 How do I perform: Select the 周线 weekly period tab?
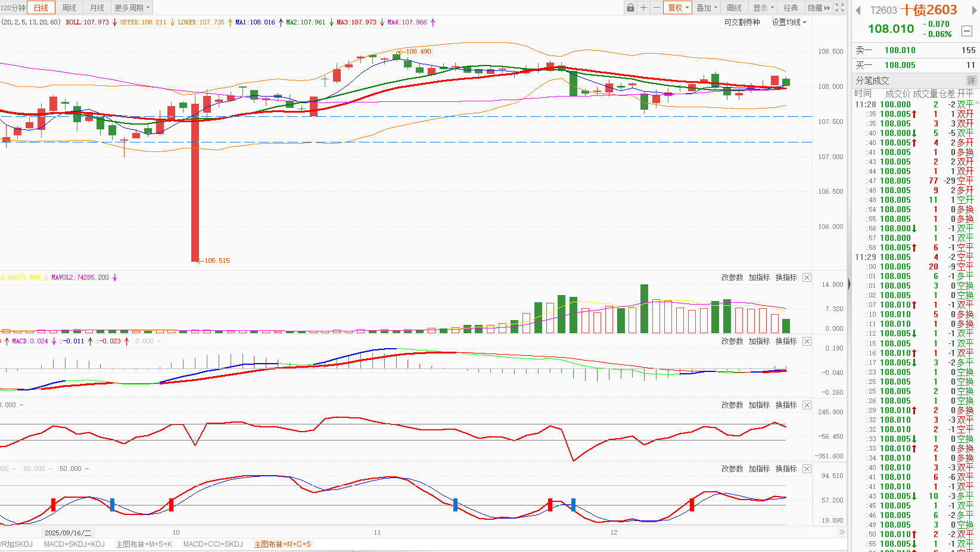click(69, 8)
